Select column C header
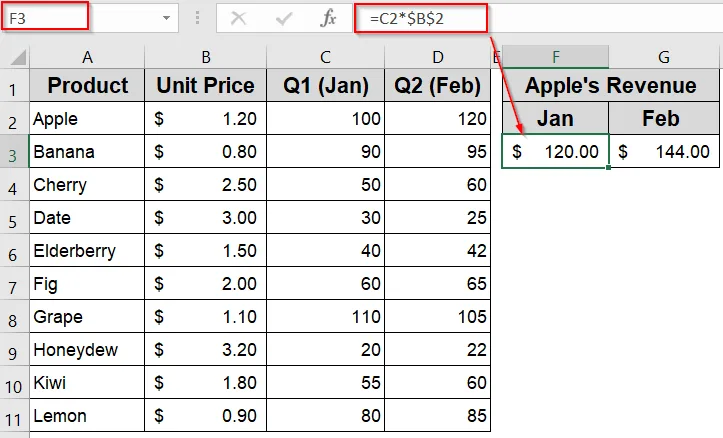Image resolution: width=723 pixels, height=438 pixels. pos(326,57)
